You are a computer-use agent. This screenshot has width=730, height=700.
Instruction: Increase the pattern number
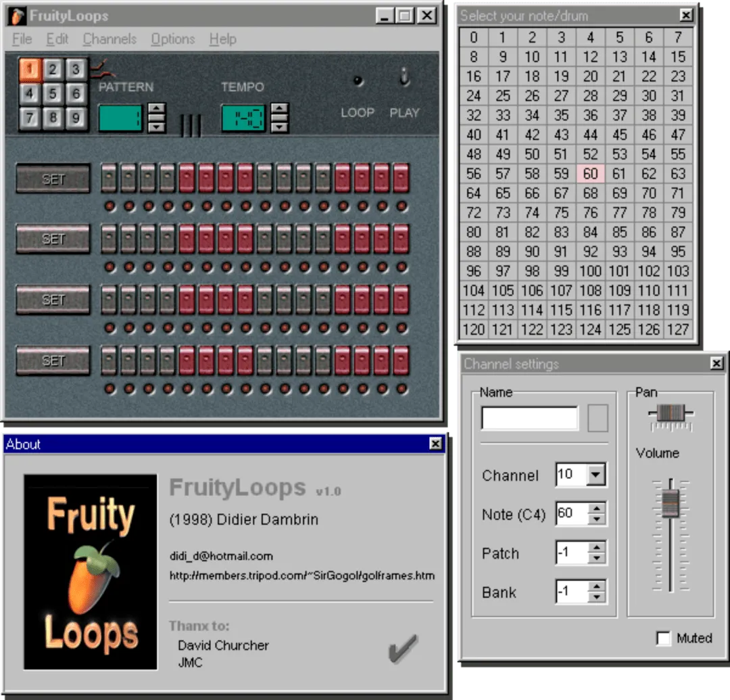point(156,110)
